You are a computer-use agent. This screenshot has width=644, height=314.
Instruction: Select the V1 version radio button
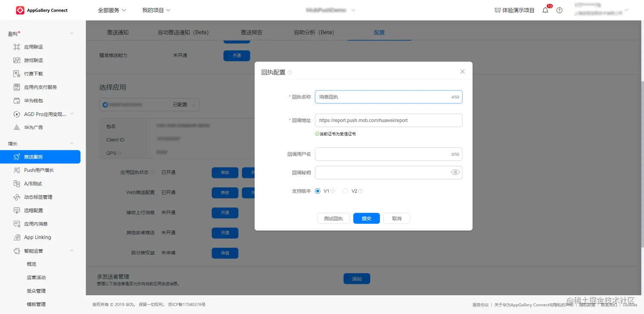tap(317, 191)
